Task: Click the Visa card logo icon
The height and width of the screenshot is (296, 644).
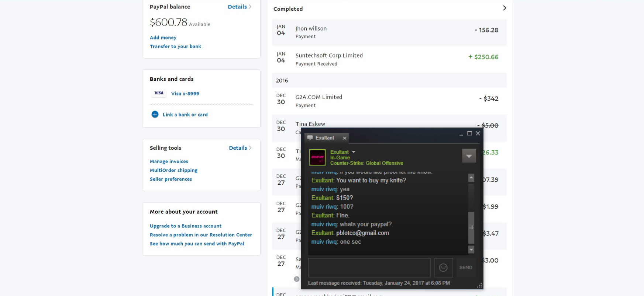Action: point(159,93)
